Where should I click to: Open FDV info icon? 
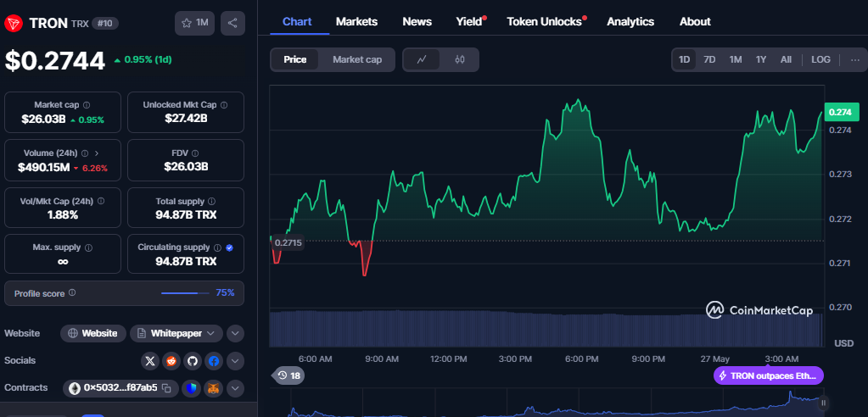(195, 153)
